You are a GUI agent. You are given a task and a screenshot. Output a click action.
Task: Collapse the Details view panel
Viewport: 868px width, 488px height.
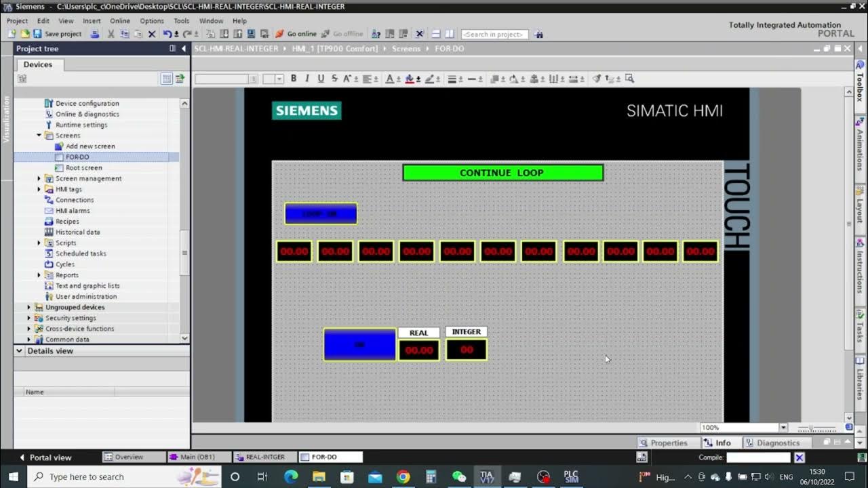coord(20,351)
